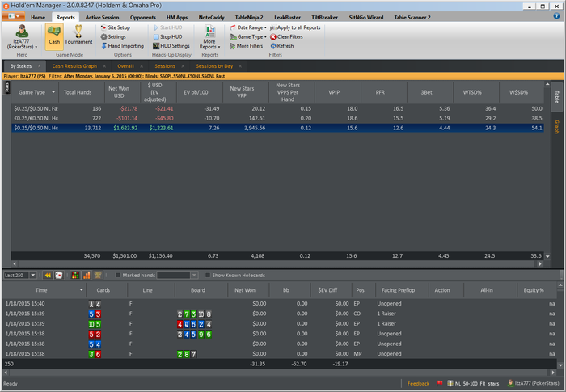Switch to the Active Session tab
This screenshot has height=392, width=566.
tap(102, 17)
